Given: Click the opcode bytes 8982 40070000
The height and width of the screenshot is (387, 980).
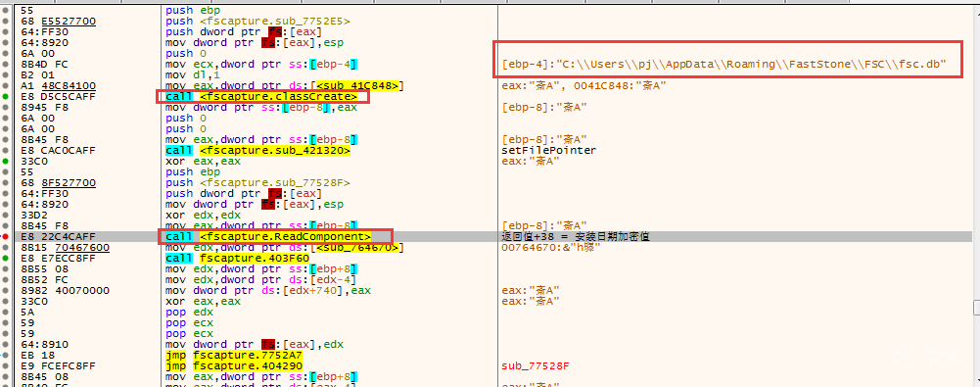Looking at the screenshot, I should pyautogui.click(x=65, y=291).
